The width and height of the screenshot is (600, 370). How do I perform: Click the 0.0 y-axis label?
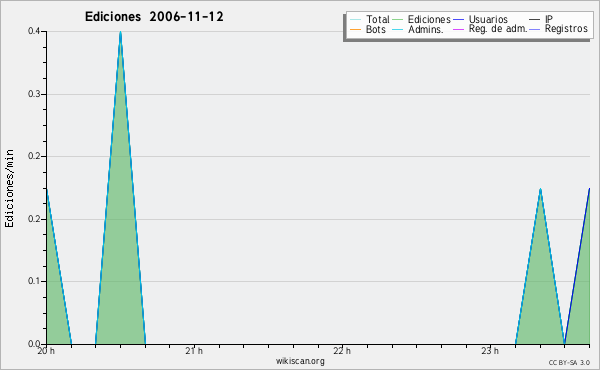click(34, 344)
